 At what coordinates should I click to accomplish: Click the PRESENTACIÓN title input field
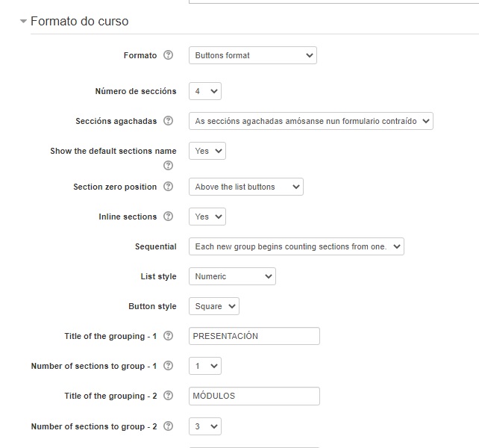254,336
